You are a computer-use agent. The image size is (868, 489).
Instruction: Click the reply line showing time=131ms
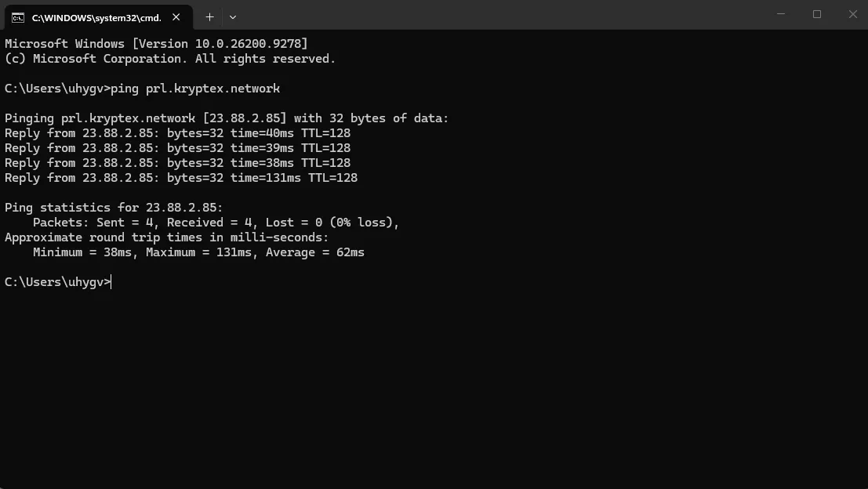click(181, 178)
